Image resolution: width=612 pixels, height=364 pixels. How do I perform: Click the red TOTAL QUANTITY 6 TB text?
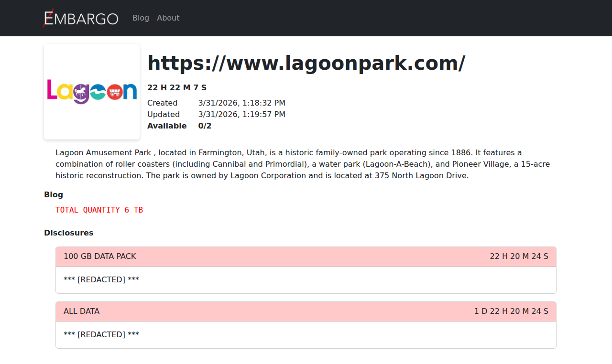tap(99, 210)
